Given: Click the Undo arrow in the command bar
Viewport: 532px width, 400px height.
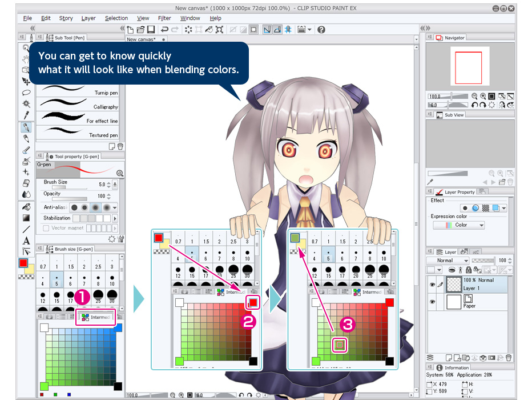Looking at the screenshot, I should (165, 29).
